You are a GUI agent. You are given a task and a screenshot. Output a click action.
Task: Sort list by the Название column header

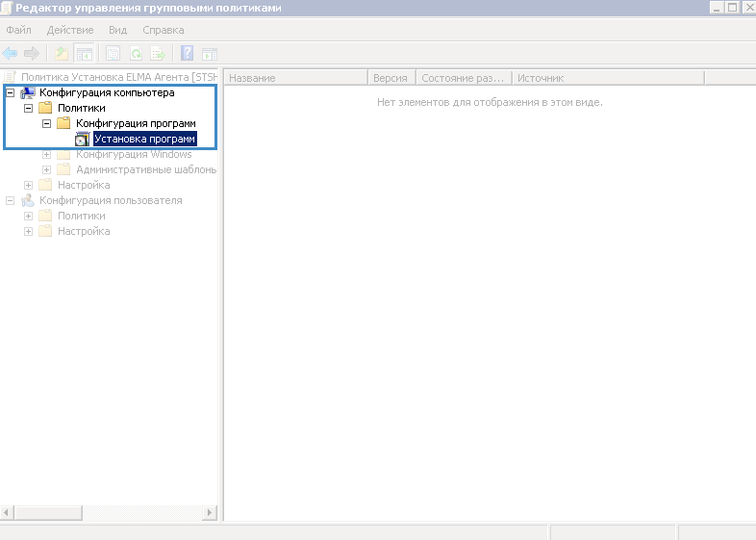(x=295, y=78)
